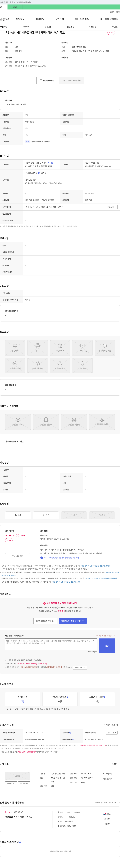Click the 빅데이터 추천 정보 info icon

click(20, 842)
